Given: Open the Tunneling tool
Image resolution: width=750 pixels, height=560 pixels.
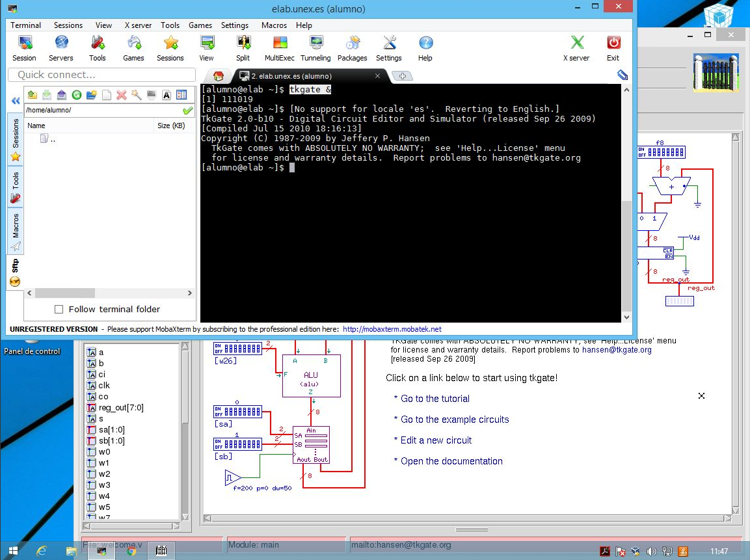Looking at the screenshot, I should [x=315, y=48].
